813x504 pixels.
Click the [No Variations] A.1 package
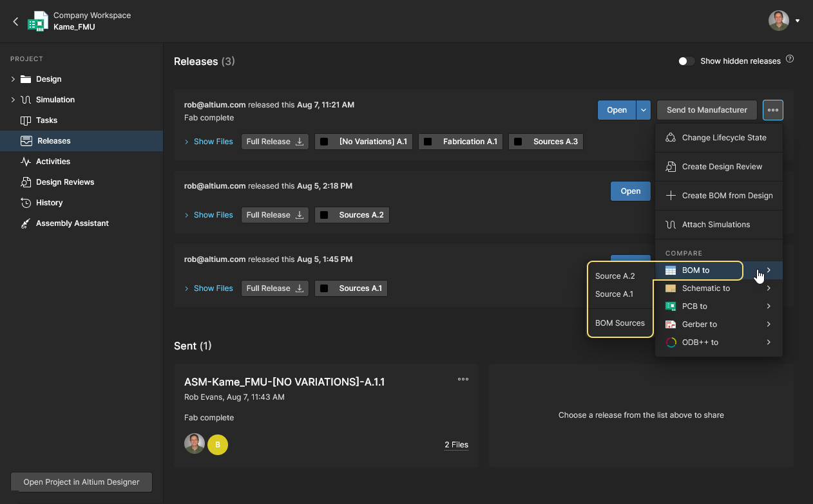pos(364,142)
